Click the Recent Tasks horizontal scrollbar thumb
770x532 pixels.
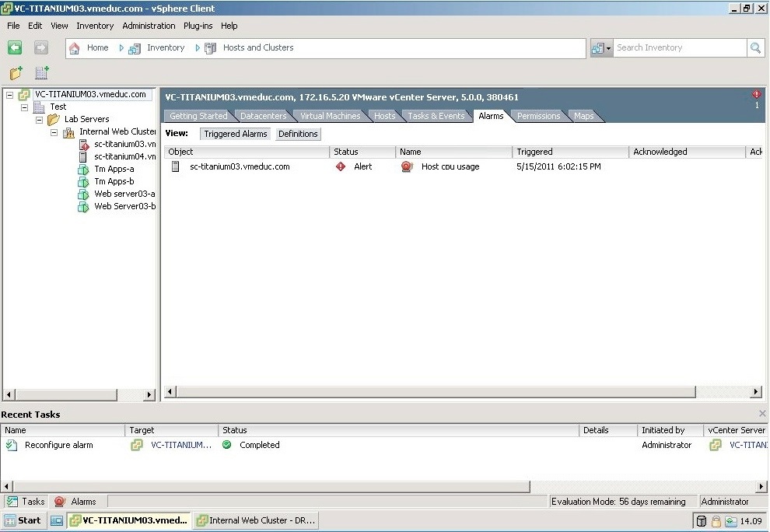(271, 487)
